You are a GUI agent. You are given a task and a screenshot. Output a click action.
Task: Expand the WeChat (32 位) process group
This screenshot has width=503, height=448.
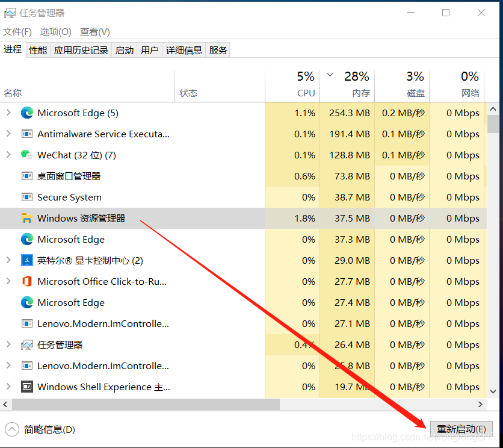pyautogui.click(x=8, y=155)
